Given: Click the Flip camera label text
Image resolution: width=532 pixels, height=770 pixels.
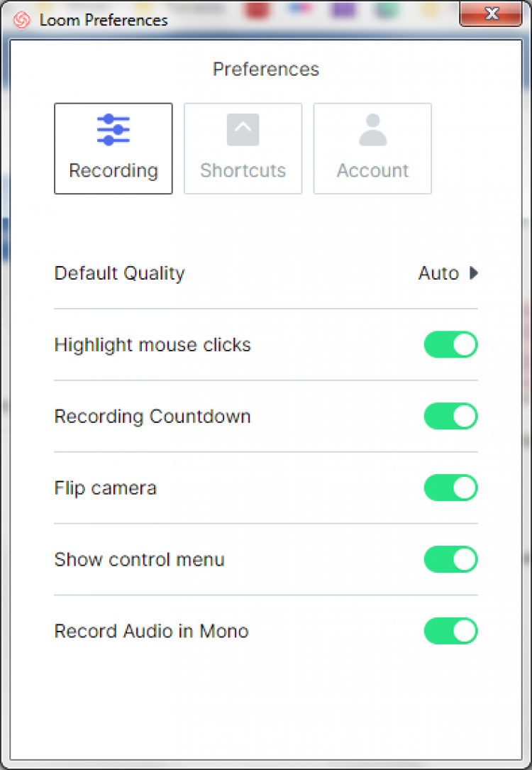Looking at the screenshot, I should point(105,488).
